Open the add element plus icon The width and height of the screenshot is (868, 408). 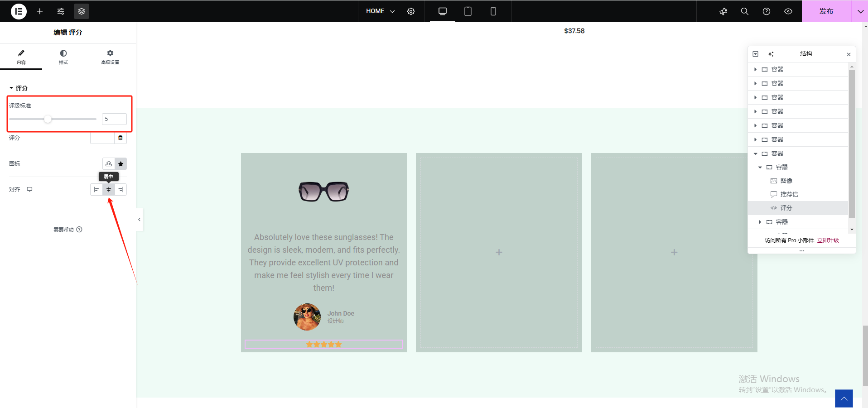tap(40, 11)
